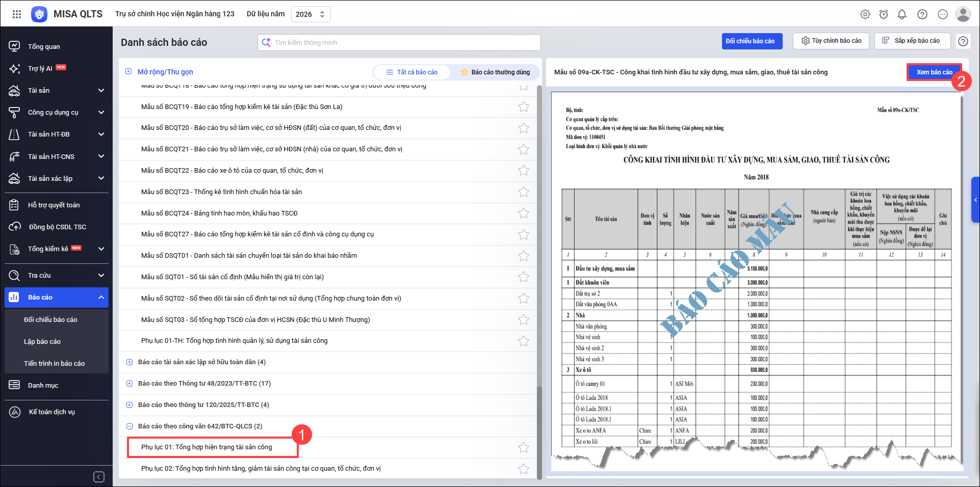
Task: Star the Mẫu số BCQT22 report as favorite
Action: [x=523, y=171]
